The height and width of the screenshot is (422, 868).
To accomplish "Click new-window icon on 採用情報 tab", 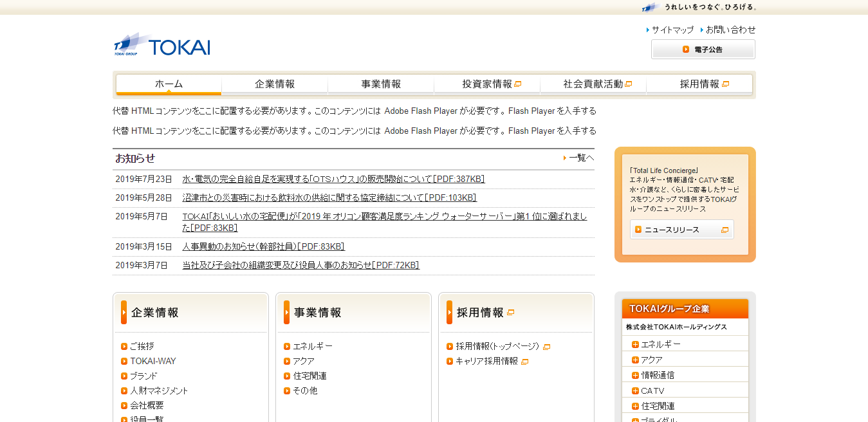I will (725, 84).
